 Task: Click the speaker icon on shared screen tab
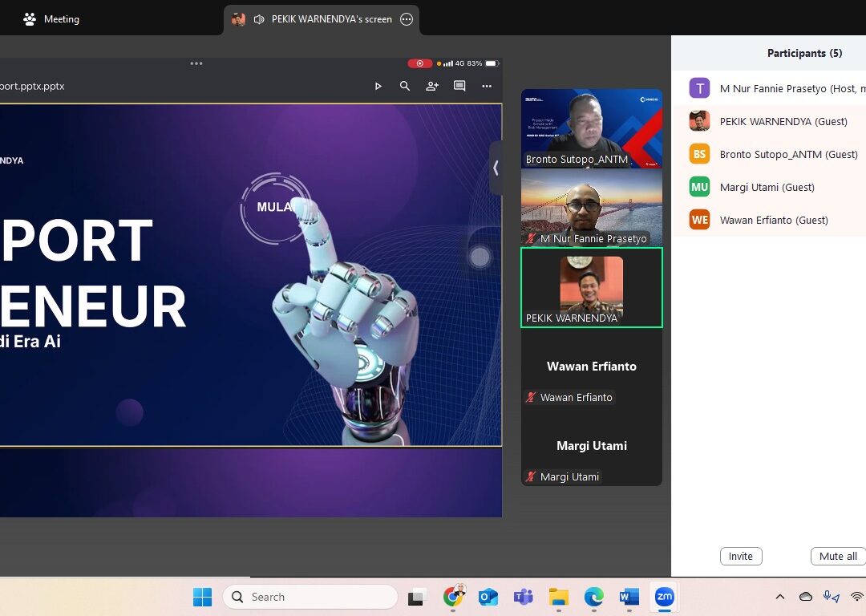259,19
